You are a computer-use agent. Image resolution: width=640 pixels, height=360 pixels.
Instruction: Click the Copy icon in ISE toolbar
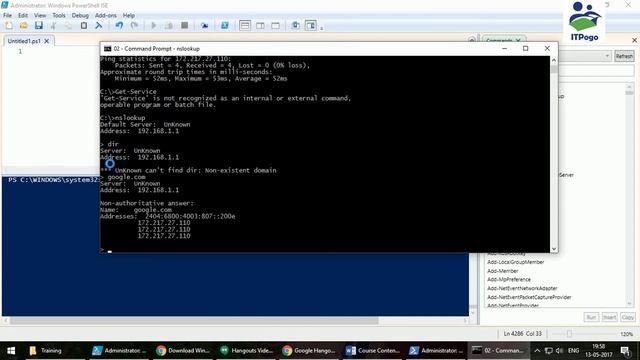tap(69, 25)
